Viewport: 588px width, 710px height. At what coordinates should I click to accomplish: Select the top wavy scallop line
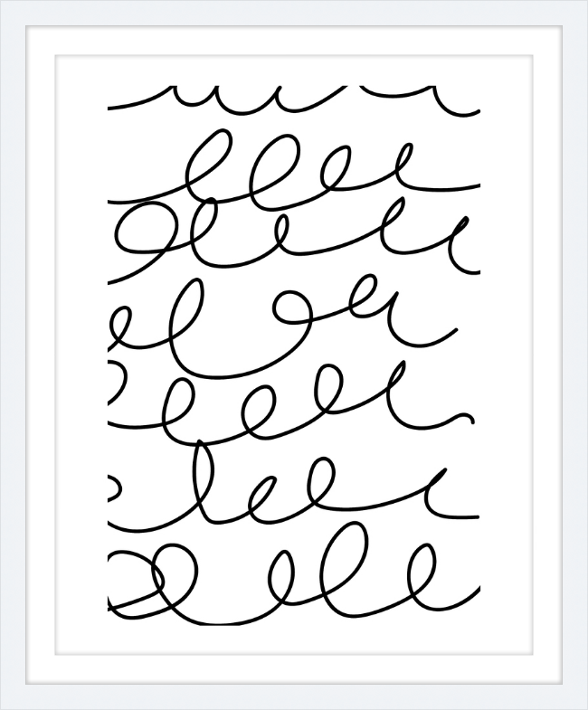[293, 99]
